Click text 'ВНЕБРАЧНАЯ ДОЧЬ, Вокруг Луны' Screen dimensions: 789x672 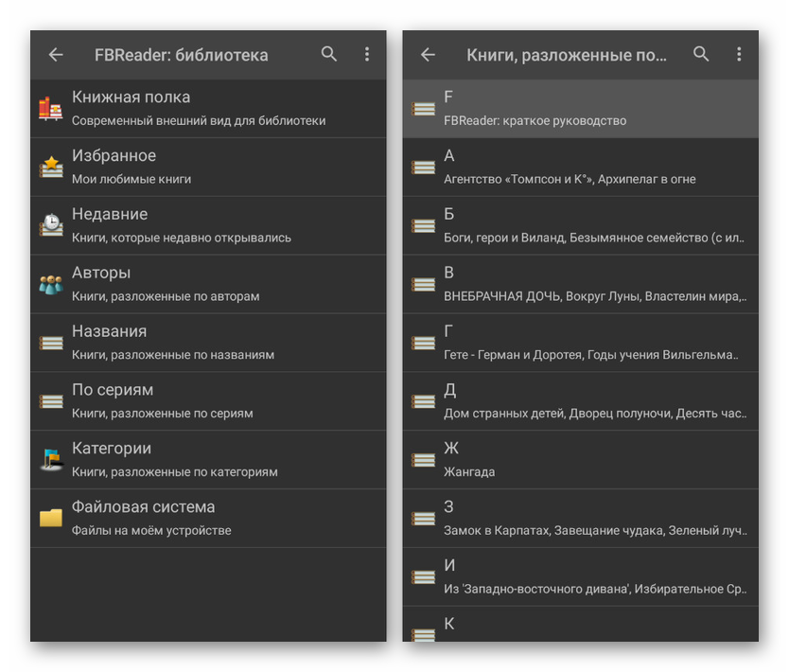click(x=541, y=296)
